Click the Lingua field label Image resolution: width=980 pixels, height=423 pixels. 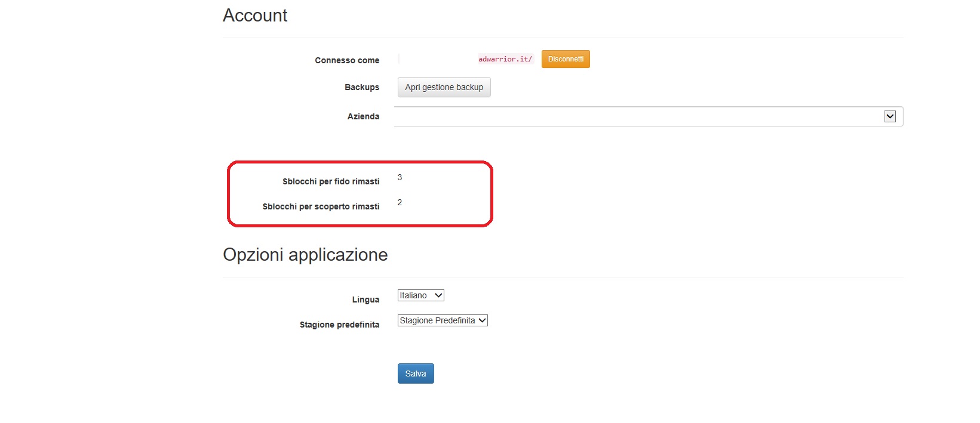(365, 300)
